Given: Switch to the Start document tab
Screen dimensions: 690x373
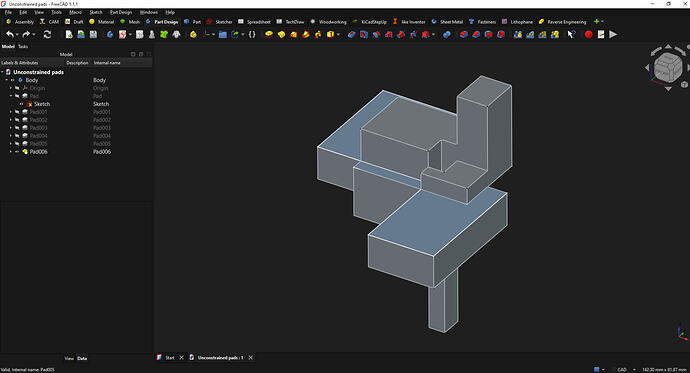Looking at the screenshot, I should (x=169, y=358).
